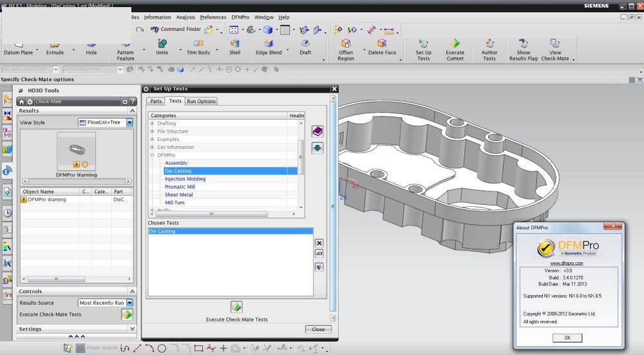Open the Analysis menu
The height and width of the screenshot is (355, 644).
tap(185, 17)
